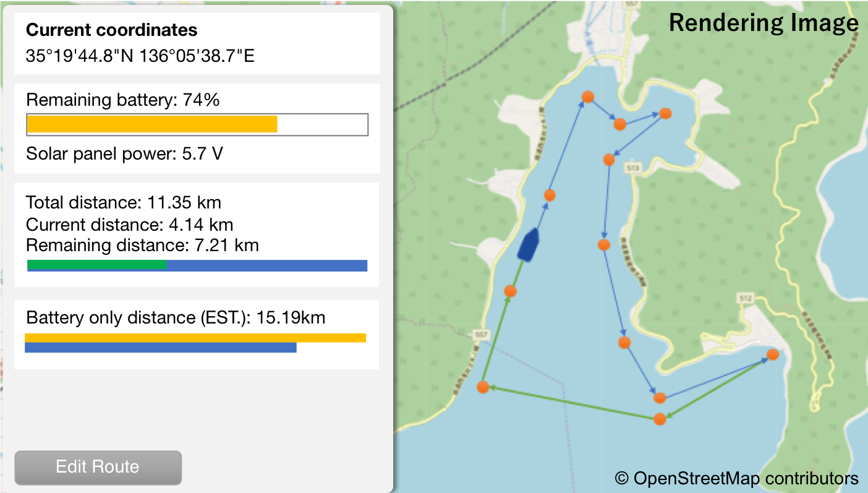
Task: Click the road 557 shield label on the map
Action: tap(482, 335)
